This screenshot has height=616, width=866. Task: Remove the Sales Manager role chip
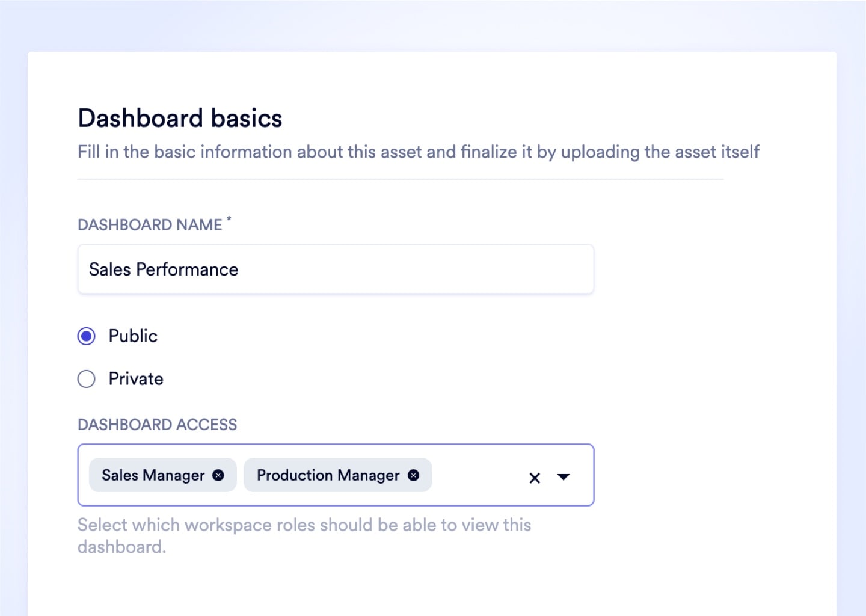(x=218, y=475)
